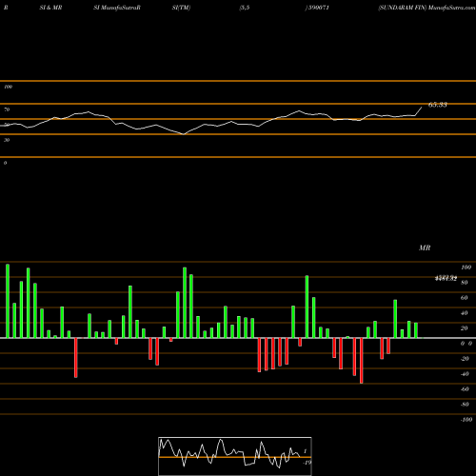This screenshot has width=476, height=476.
Task: Click the '-40' label on MR axis
Action: coord(465,374)
